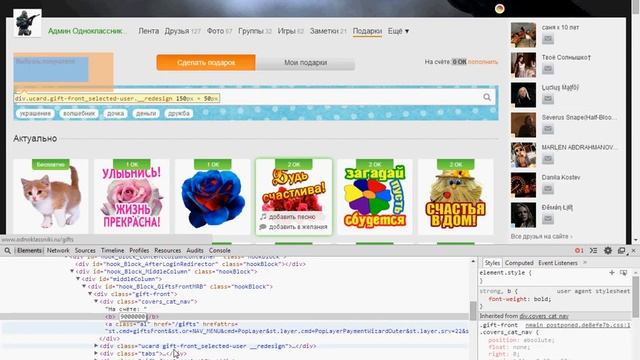This screenshot has height=360, width=640.
Task: Select DevTools Elements tab
Action: coord(29,251)
